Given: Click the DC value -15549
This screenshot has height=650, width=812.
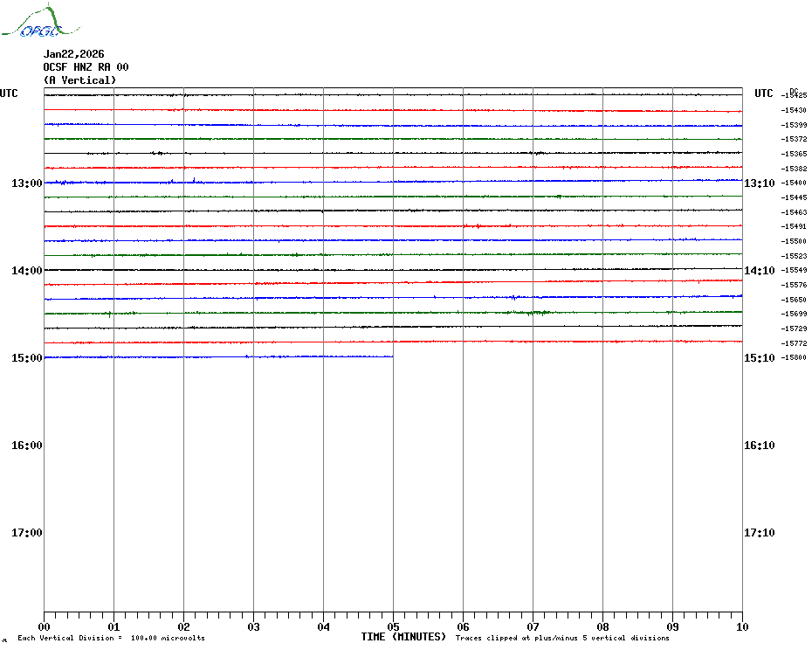Looking at the screenshot, I should [x=794, y=271].
